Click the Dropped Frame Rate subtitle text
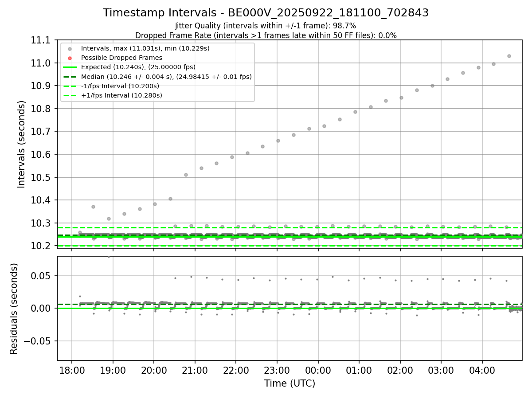This screenshot has width=532, height=399. (x=266, y=35)
